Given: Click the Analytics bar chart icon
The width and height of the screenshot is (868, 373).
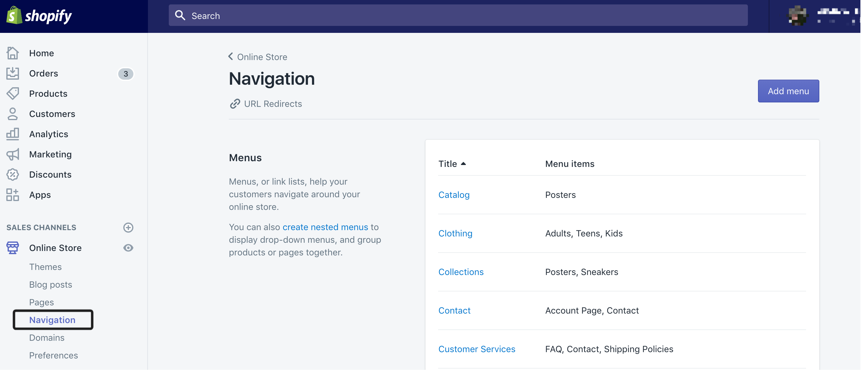Looking at the screenshot, I should (x=13, y=134).
